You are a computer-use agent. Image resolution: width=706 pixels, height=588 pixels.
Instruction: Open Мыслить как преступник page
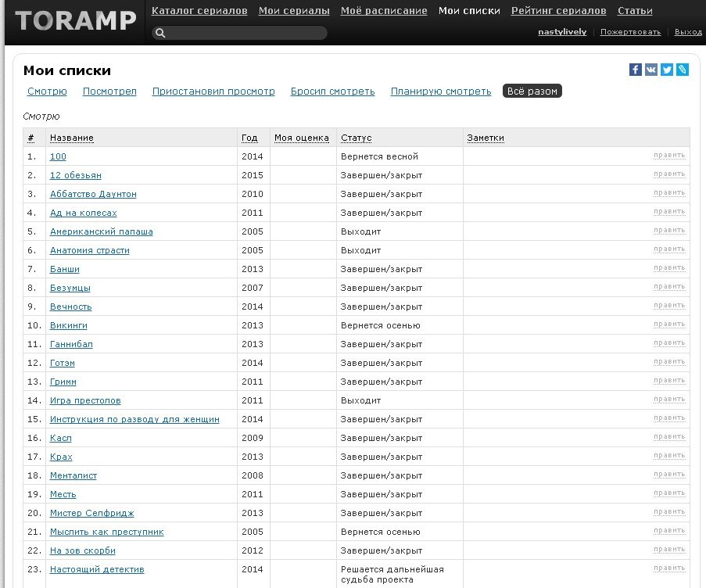(106, 532)
